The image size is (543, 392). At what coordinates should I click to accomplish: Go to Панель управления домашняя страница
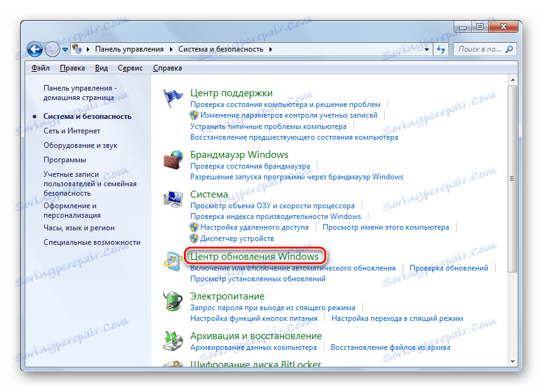point(80,93)
